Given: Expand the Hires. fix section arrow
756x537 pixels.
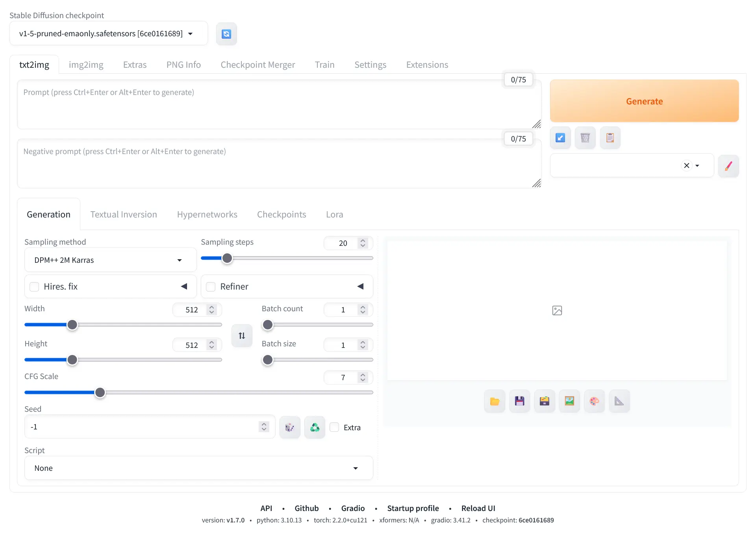Looking at the screenshot, I should (x=184, y=286).
